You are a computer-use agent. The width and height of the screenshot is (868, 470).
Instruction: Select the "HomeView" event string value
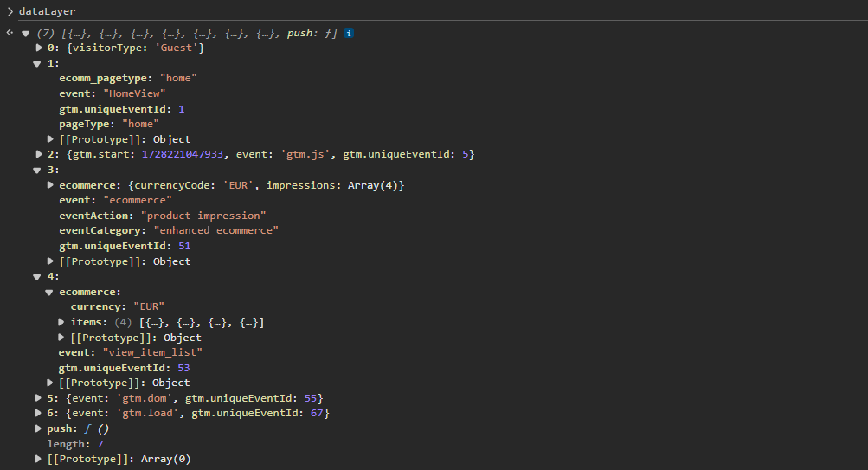click(134, 93)
